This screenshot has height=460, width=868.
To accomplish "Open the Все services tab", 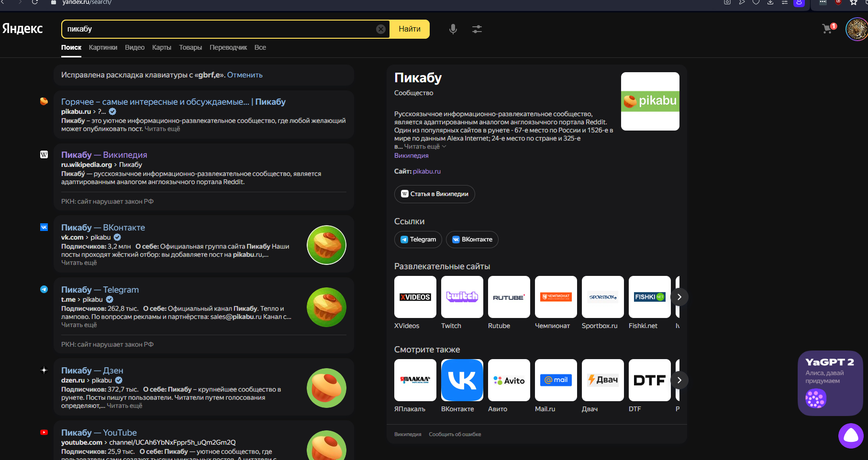I will pyautogui.click(x=260, y=47).
